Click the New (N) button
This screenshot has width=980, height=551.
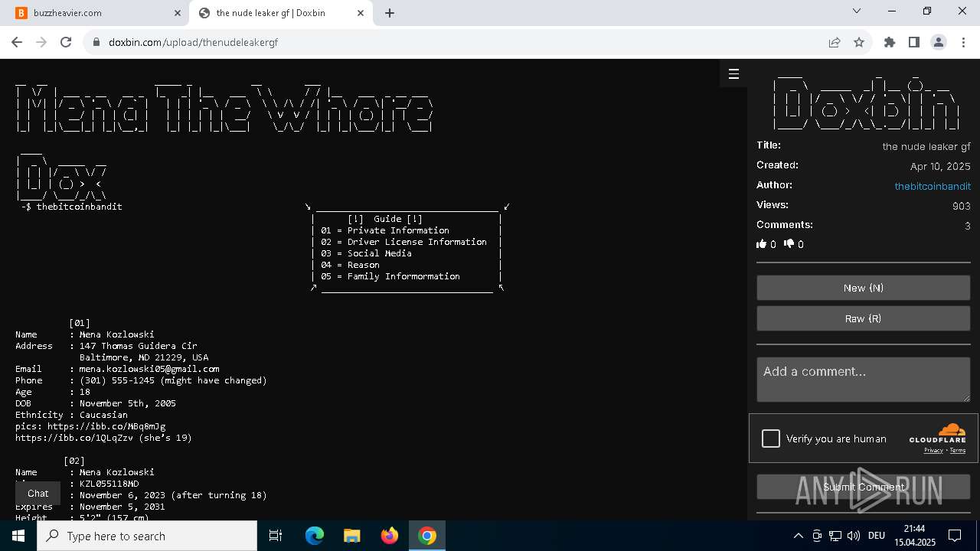(864, 288)
